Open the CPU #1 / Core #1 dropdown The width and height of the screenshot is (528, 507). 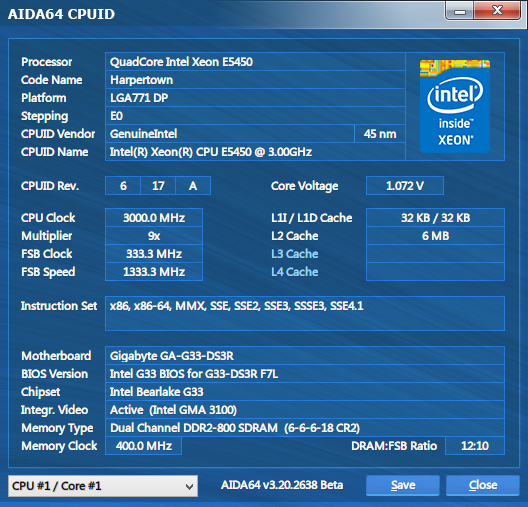click(x=103, y=486)
